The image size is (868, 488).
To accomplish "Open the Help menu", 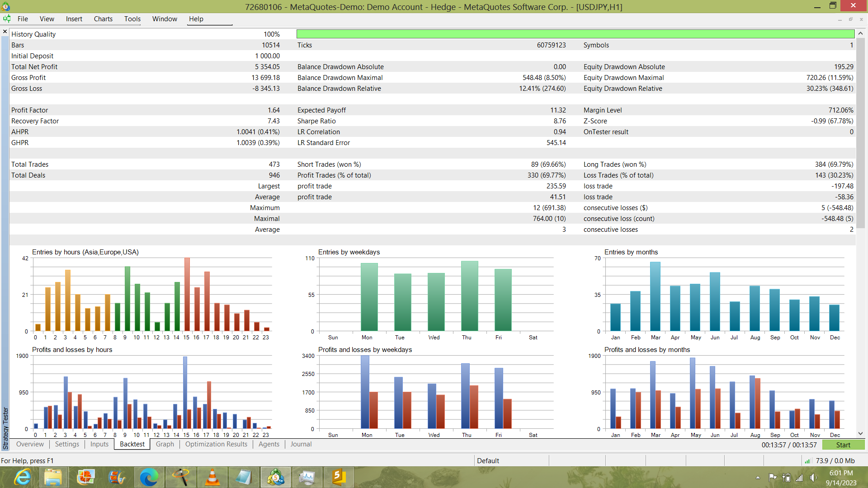I will 196,19.
